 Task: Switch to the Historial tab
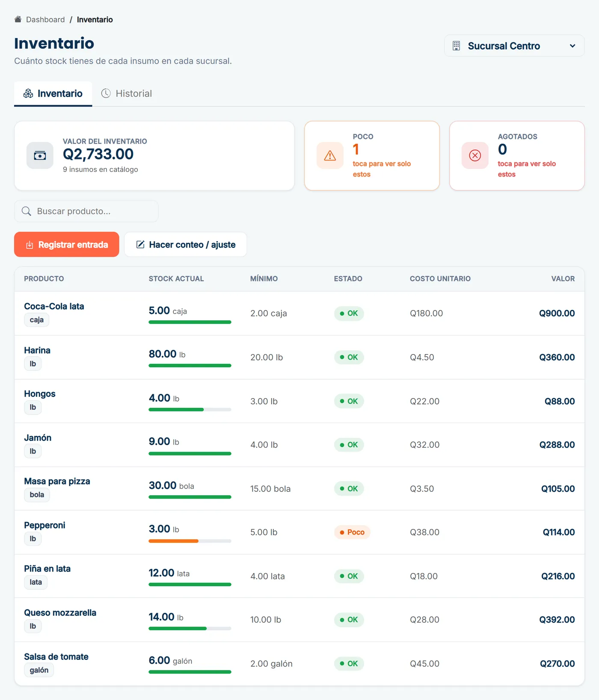pyautogui.click(x=127, y=93)
